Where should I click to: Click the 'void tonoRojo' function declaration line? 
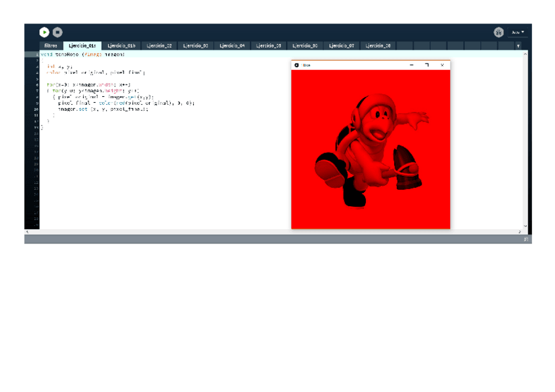82,54
